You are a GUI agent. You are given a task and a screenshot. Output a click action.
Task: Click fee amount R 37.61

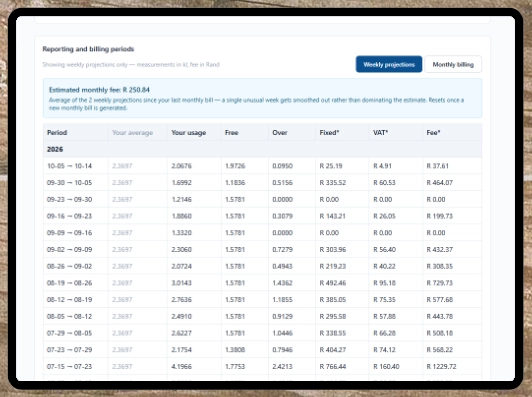pos(437,166)
